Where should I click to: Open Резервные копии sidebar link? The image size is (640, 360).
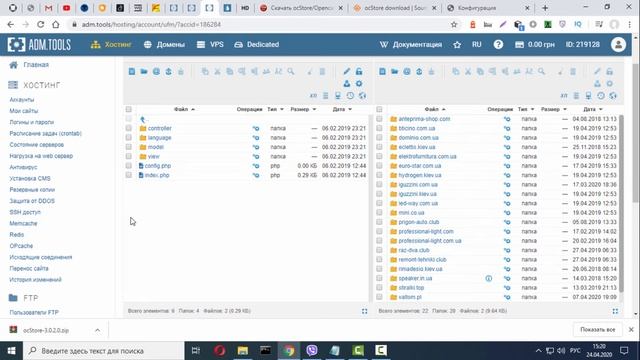point(32,190)
